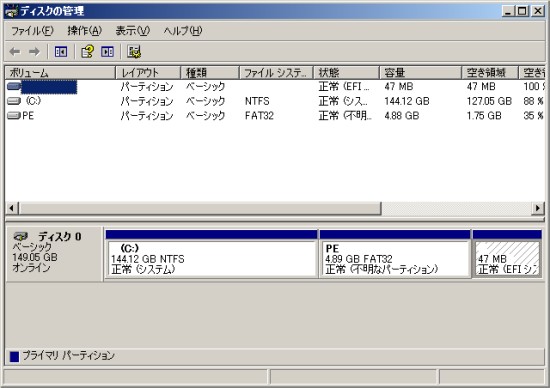This screenshot has height=388, width=550.
Task: Select the drive icon of the PE volume row
Action: 14,116
